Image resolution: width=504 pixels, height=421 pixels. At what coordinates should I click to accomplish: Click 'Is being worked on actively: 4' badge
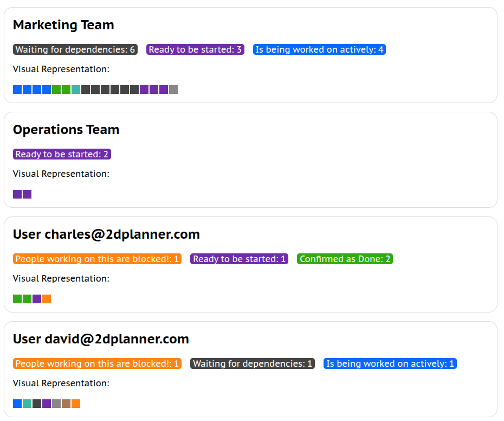pyautogui.click(x=319, y=50)
